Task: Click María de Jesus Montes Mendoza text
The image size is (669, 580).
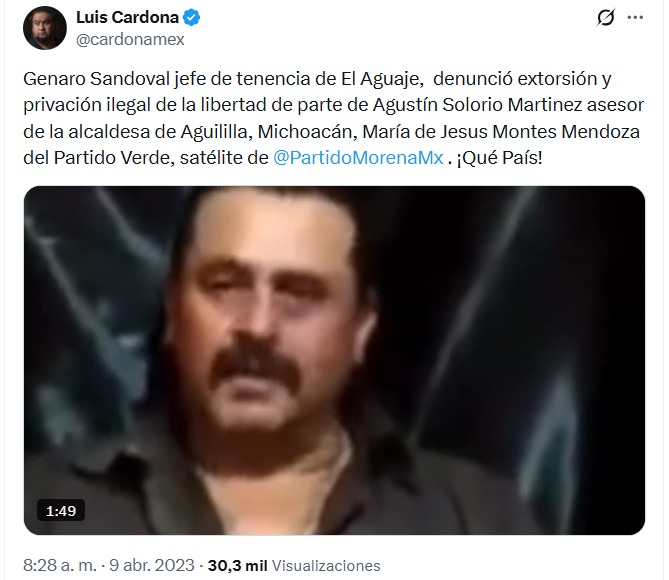Action: point(501,132)
